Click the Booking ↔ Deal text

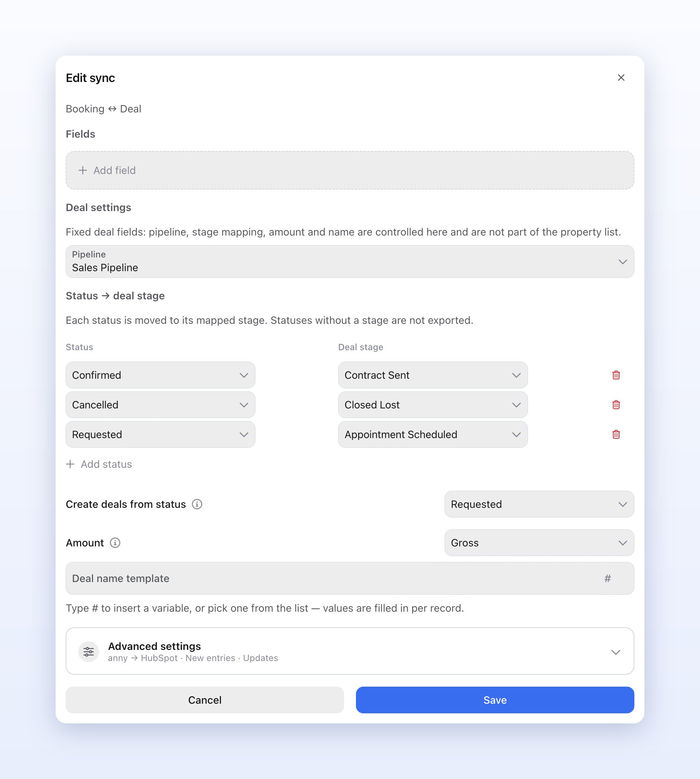coord(103,109)
